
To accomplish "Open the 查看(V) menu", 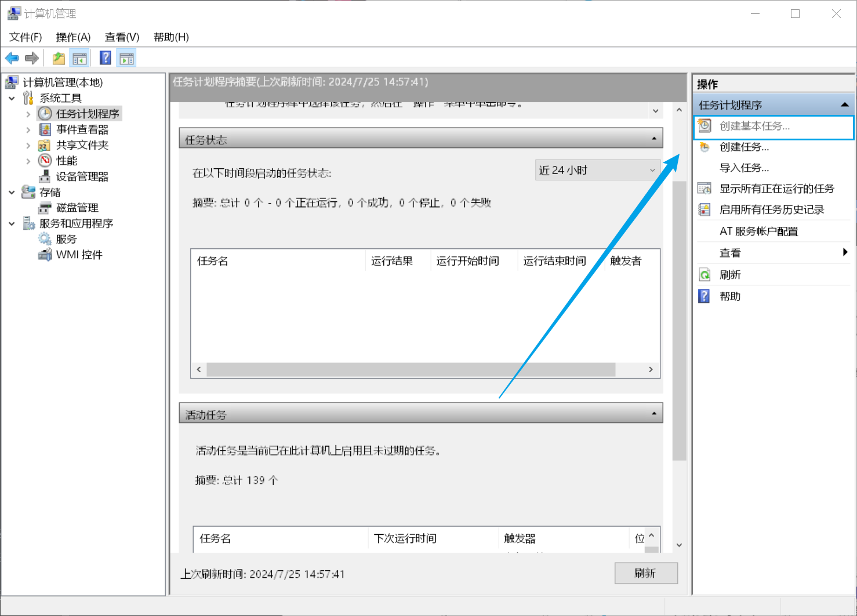I will click(x=122, y=37).
